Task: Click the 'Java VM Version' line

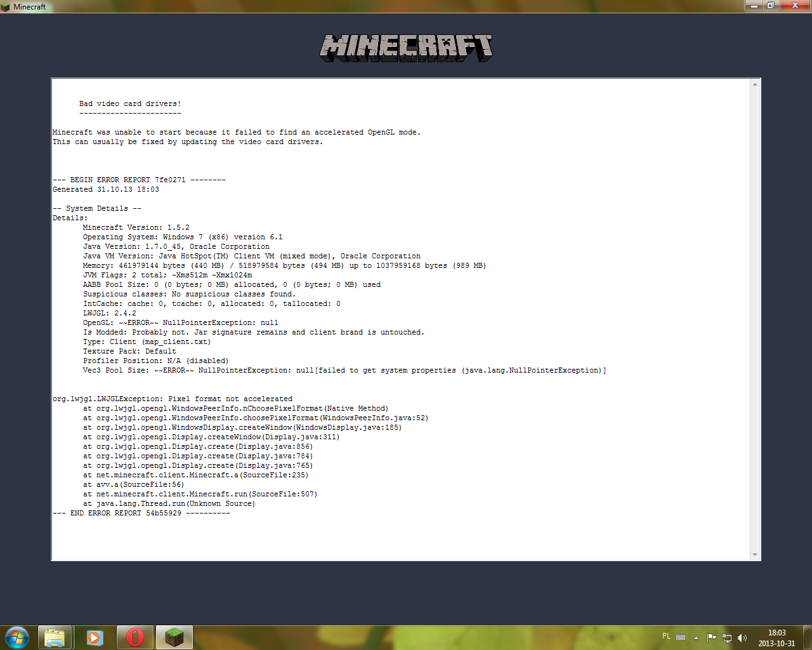Action: point(252,256)
